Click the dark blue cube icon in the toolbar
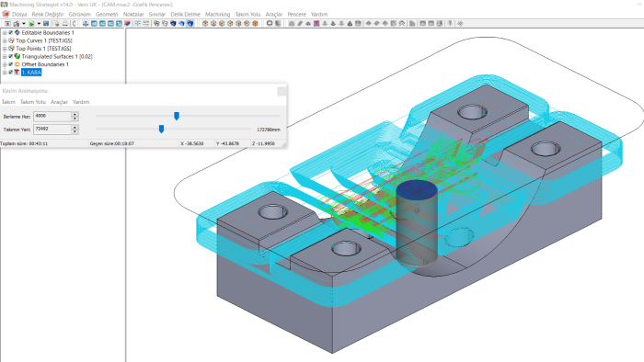Viewport: 644px width, 362px height. tap(173, 24)
